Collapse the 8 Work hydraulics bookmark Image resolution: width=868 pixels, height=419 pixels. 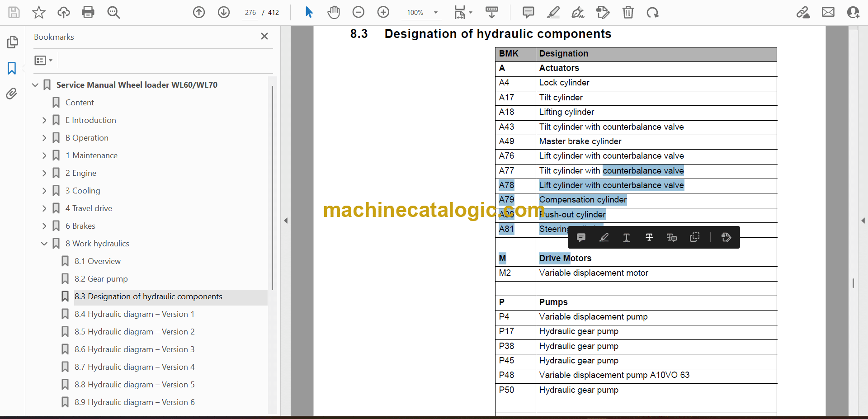pos(44,244)
